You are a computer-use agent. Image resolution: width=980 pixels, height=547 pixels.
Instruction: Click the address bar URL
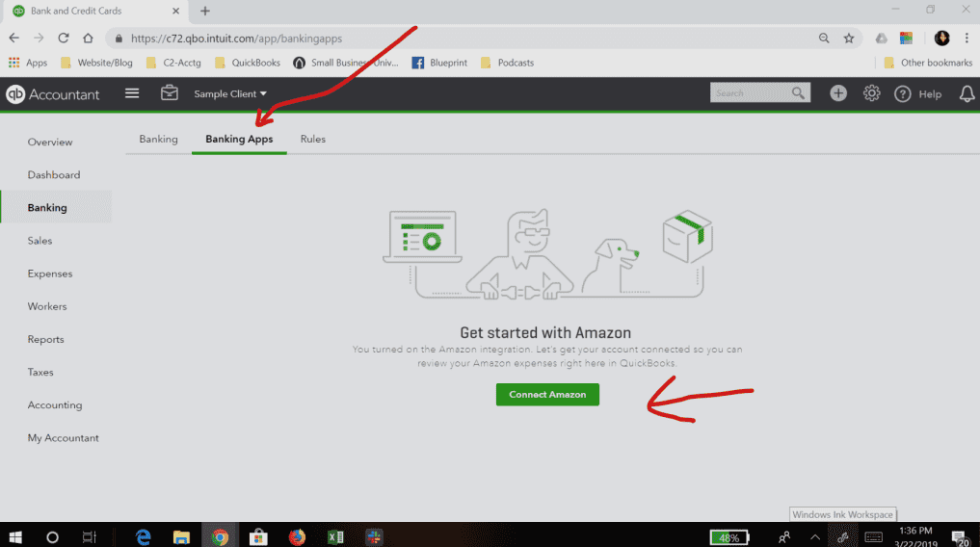click(x=236, y=39)
